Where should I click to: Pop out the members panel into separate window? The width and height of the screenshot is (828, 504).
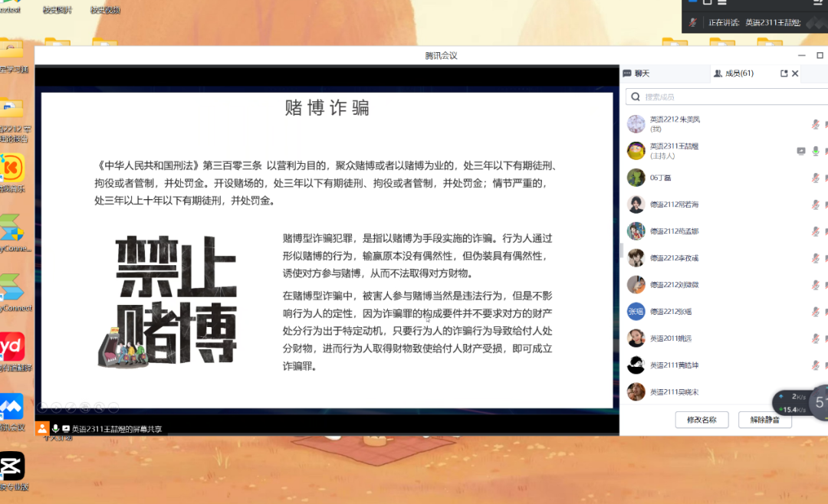pyautogui.click(x=784, y=74)
